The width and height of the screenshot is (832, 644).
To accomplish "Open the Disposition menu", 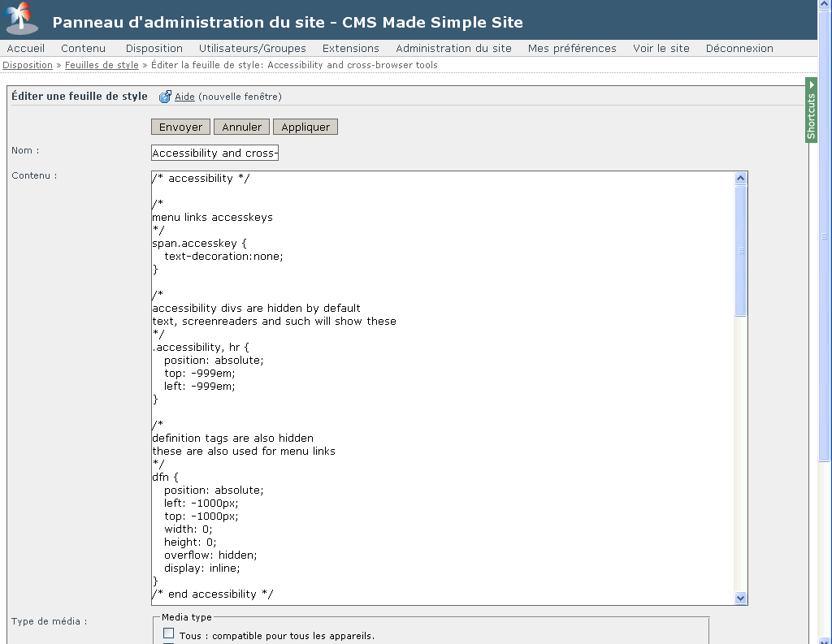I will (154, 48).
